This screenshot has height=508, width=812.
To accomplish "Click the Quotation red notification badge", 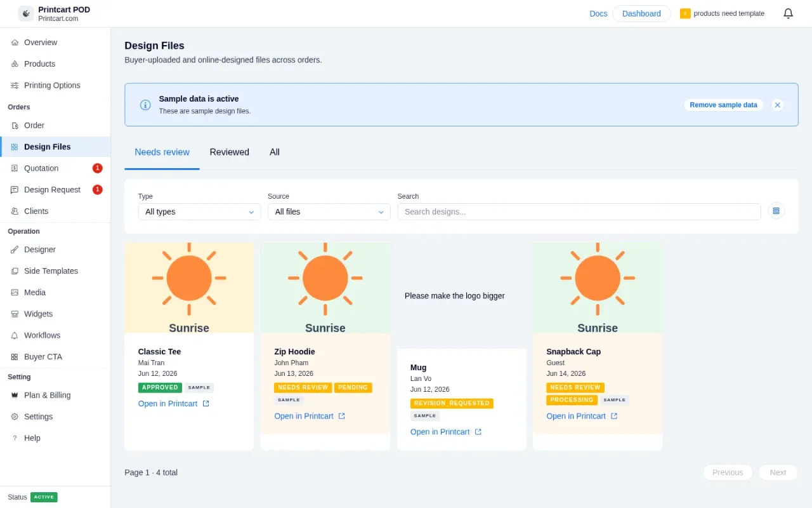I will click(98, 168).
